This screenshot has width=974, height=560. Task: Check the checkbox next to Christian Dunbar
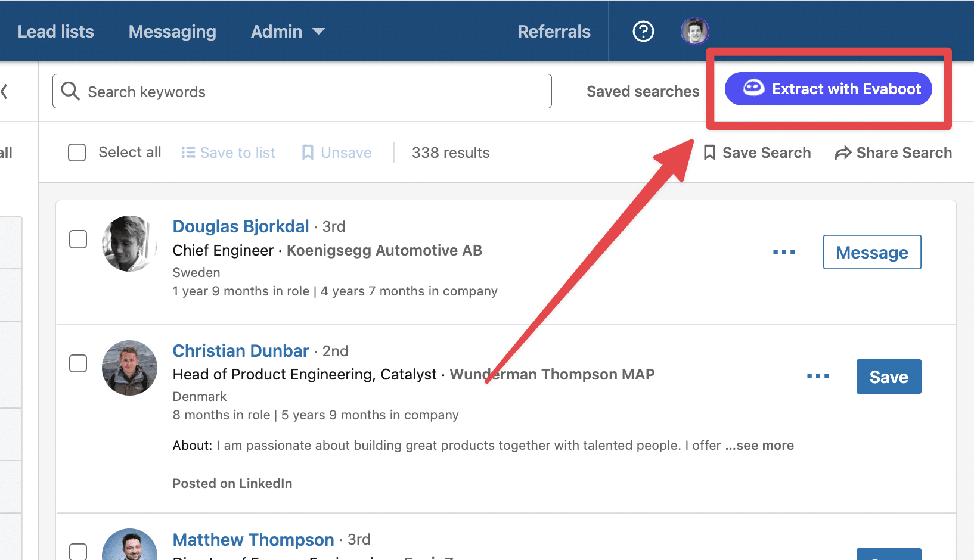click(78, 363)
